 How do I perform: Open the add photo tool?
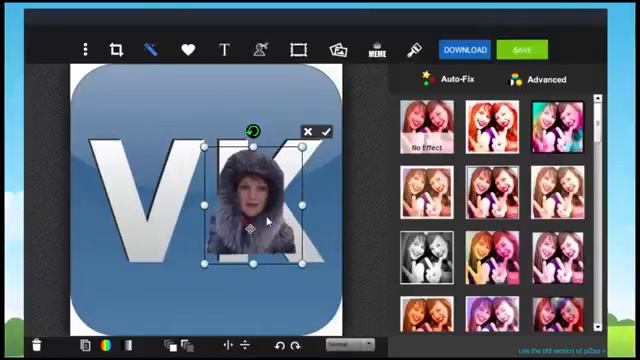pyautogui.click(x=338, y=50)
